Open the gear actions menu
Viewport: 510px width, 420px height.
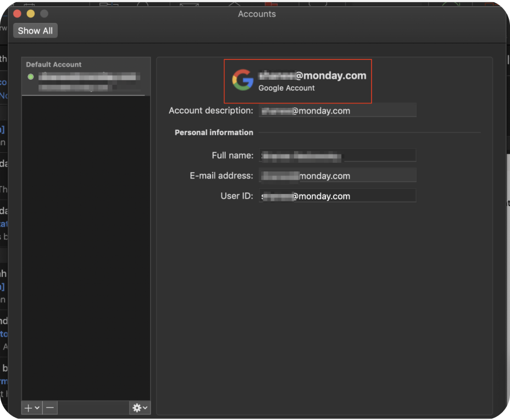pos(140,408)
